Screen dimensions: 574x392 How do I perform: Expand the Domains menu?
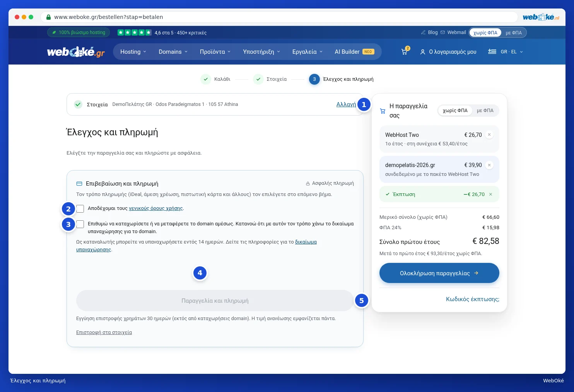click(x=173, y=52)
